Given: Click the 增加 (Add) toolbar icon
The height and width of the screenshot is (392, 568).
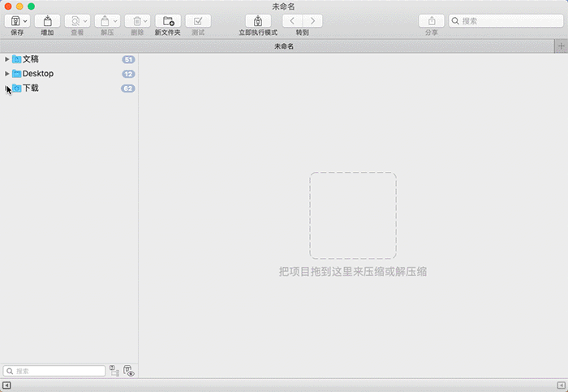Looking at the screenshot, I should point(47,21).
